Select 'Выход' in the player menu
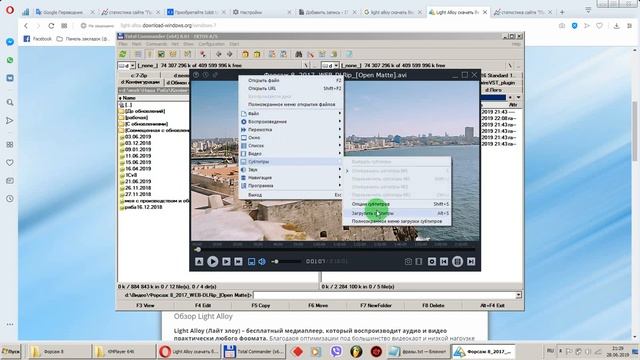 [291, 195]
